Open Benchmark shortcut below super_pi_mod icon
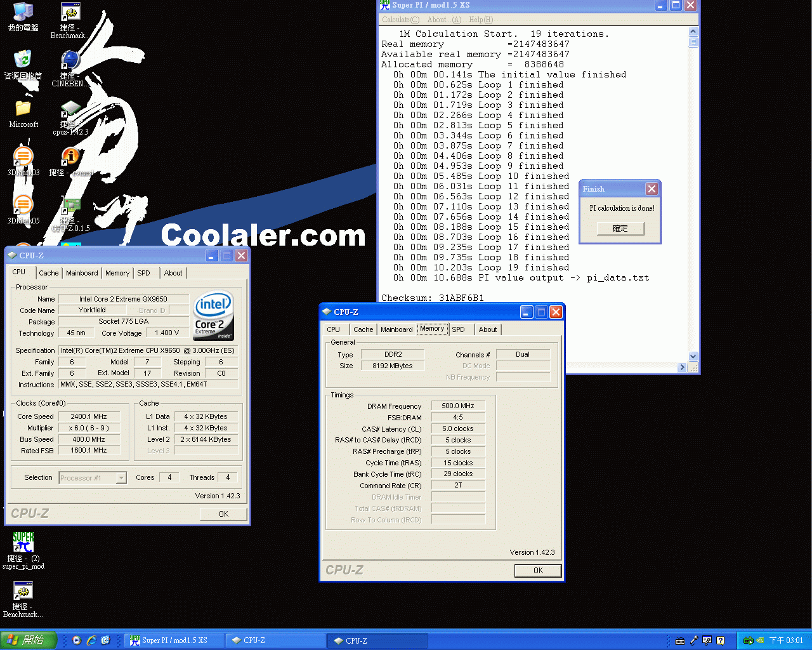Image resolution: width=812 pixels, height=650 pixels. (23, 599)
